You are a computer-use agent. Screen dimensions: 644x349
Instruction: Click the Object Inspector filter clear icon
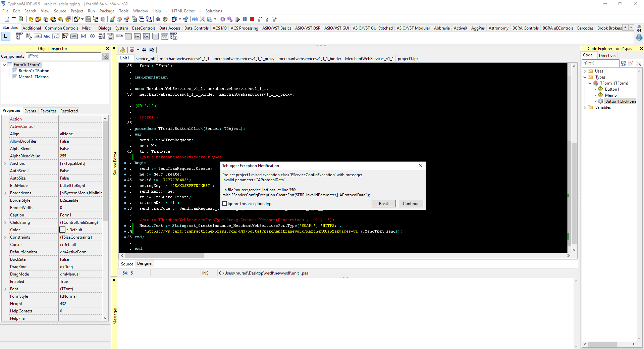105,56
